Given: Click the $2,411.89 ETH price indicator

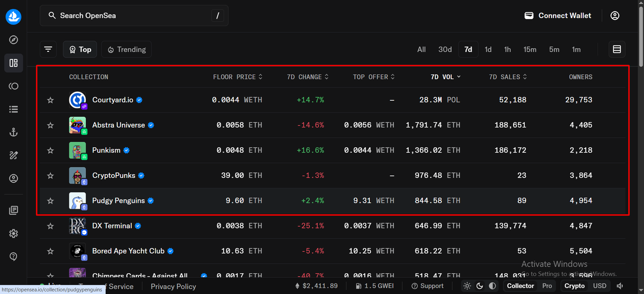Looking at the screenshot, I should click(316, 286).
